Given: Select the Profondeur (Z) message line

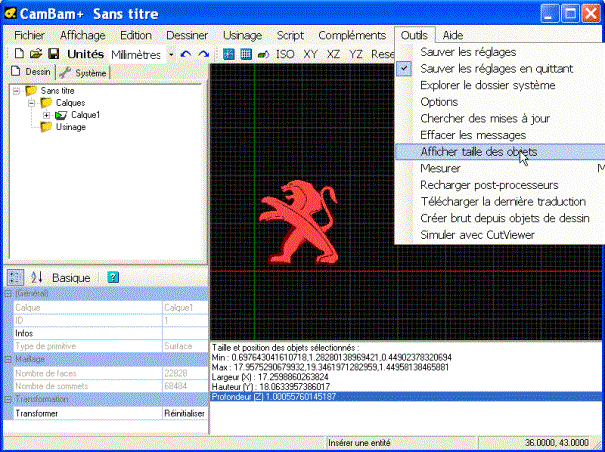Looking at the screenshot, I should pyautogui.click(x=406, y=397).
